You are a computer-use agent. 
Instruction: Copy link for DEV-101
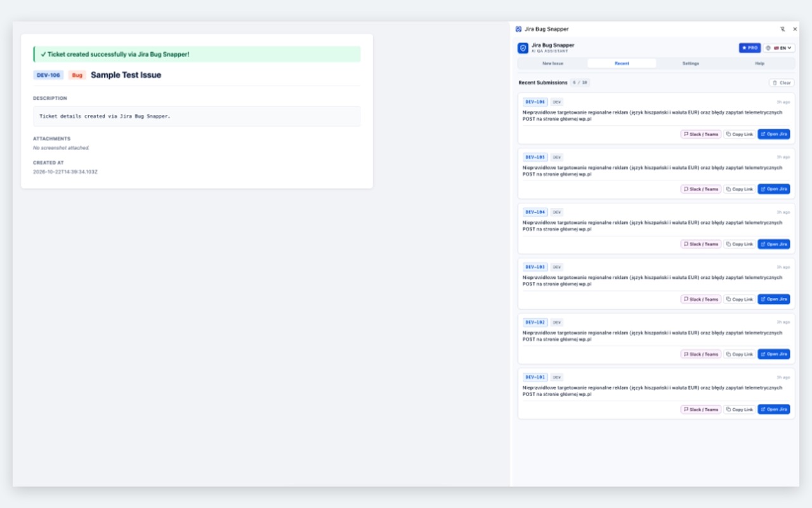(740, 410)
